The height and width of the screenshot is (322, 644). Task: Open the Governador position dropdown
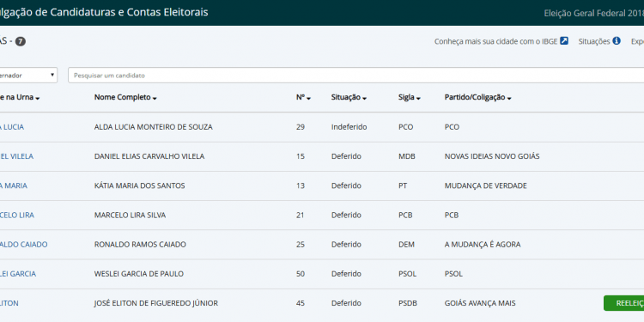pos(28,76)
